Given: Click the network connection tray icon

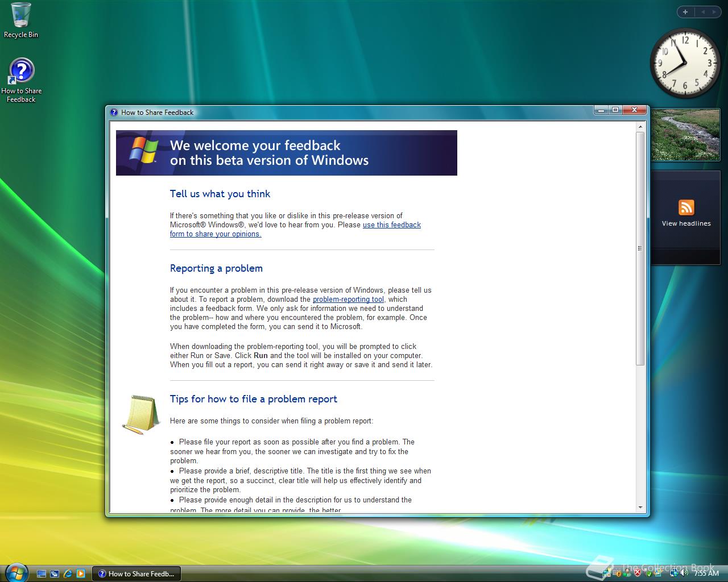Looking at the screenshot, I should click(x=674, y=572).
